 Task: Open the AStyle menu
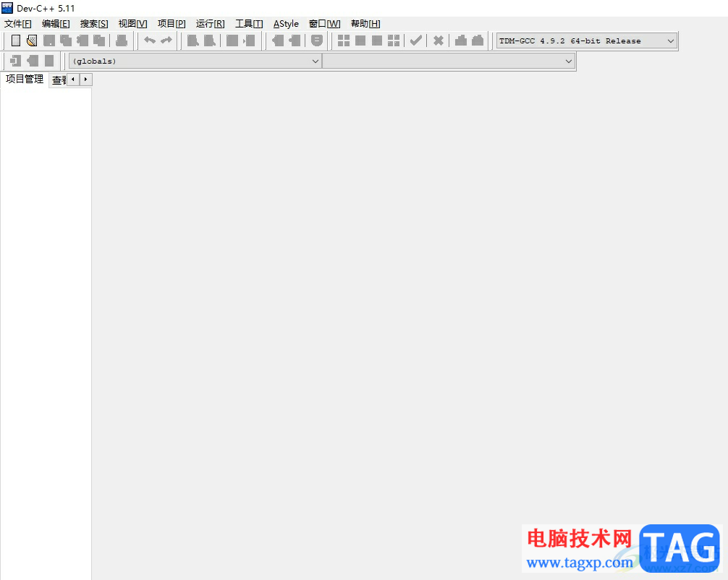coord(286,24)
